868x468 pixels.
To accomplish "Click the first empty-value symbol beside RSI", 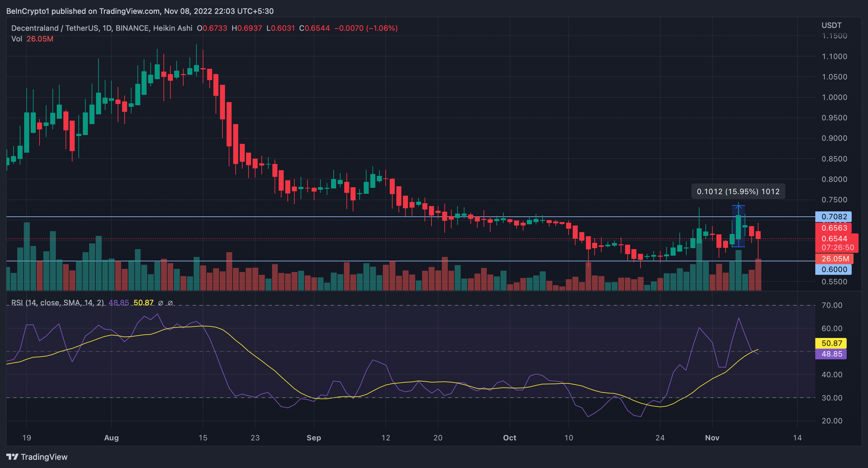I will point(161,303).
